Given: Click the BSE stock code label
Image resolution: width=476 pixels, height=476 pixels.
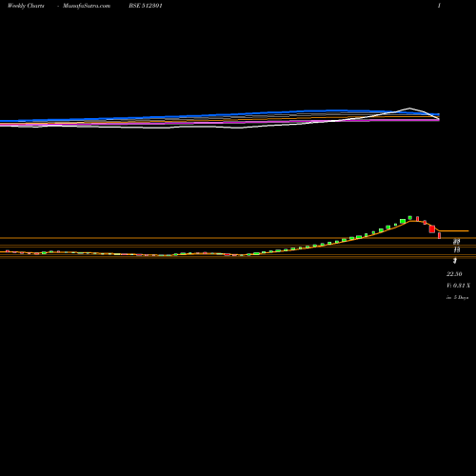Looking at the screenshot, I should (x=146, y=6).
